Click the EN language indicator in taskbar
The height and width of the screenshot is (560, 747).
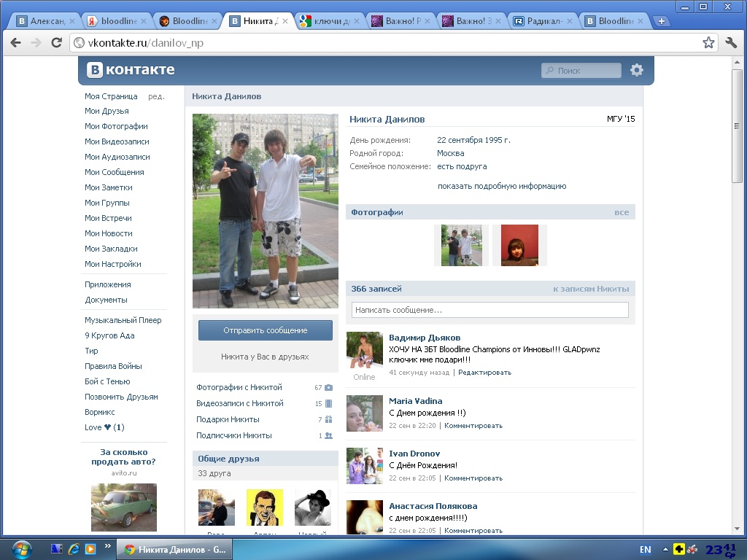[x=645, y=549]
